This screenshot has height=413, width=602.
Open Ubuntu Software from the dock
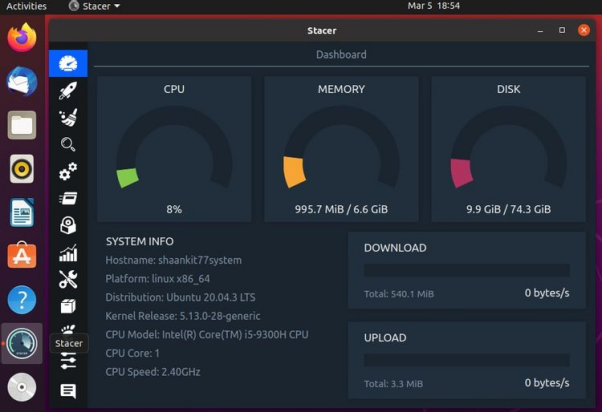[x=22, y=256]
